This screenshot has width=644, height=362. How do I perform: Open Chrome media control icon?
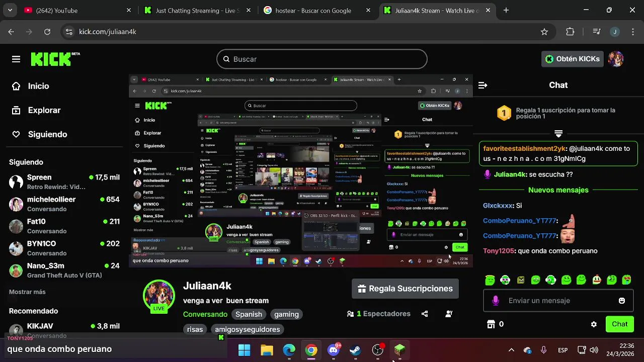pos(596,32)
